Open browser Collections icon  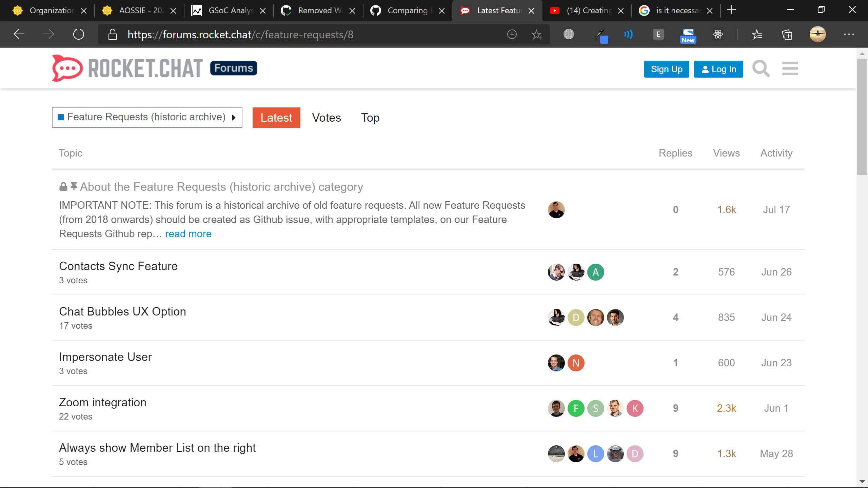pos(787,34)
